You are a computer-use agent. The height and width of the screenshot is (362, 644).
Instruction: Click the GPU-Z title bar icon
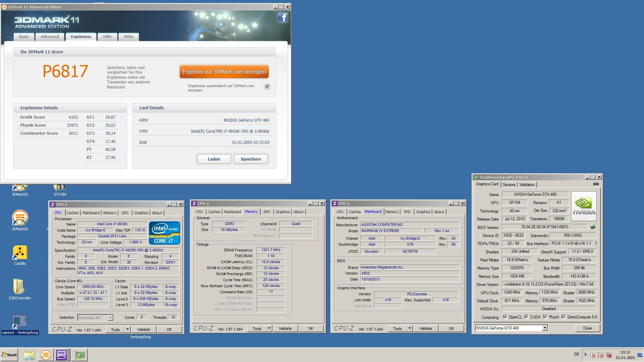(476, 177)
